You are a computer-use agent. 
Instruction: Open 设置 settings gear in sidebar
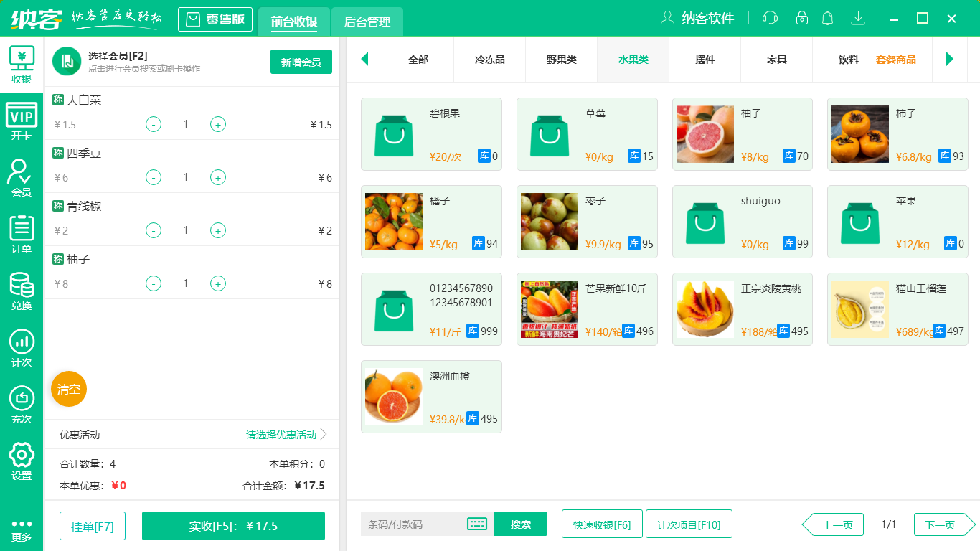[22, 461]
